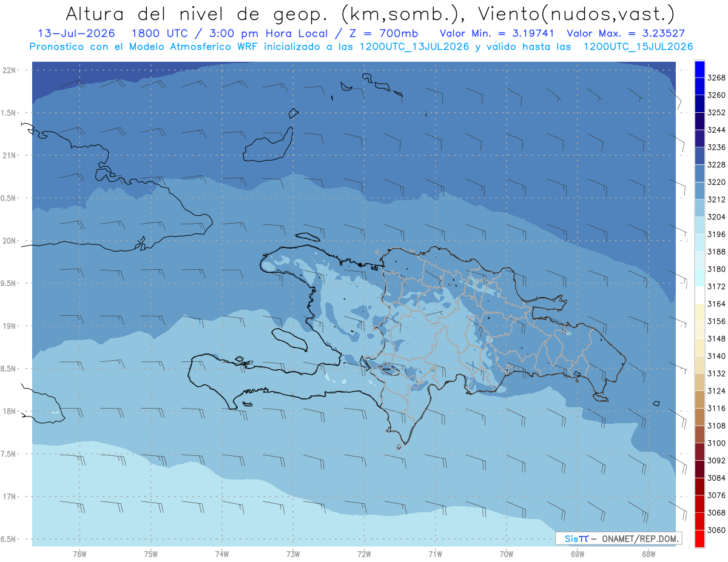Click the '3148' colorbar label
728x562 pixels.
tap(716, 339)
